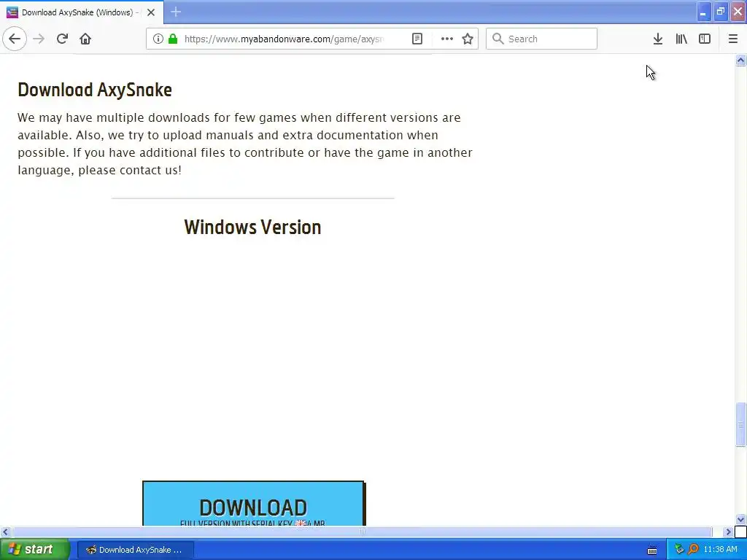
Task: Show the sidebars panel
Action: click(x=705, y=39)
